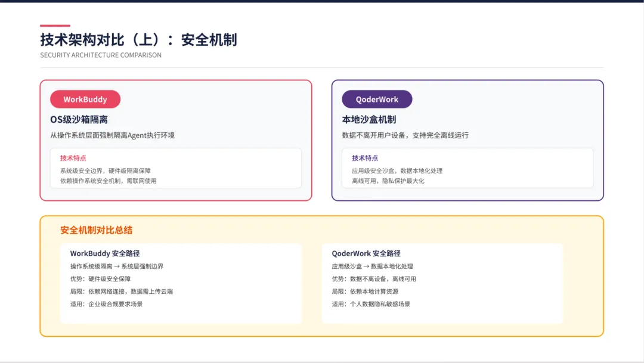Click the heading 安全机制对比总结

(x=96, y=230)
